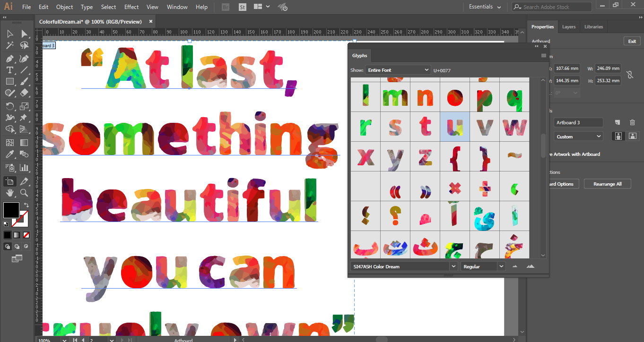Click the black Fill color swatch
This screenshot has height=342, width=644.
(x=11, y=210)
